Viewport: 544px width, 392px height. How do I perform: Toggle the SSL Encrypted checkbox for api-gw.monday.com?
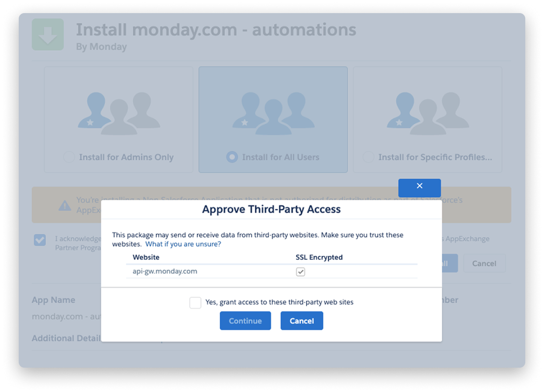[x=300, y=272]
